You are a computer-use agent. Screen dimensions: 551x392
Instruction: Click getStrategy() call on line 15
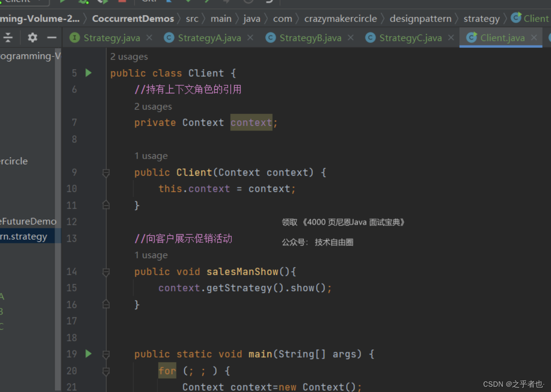tap(245, 288)
